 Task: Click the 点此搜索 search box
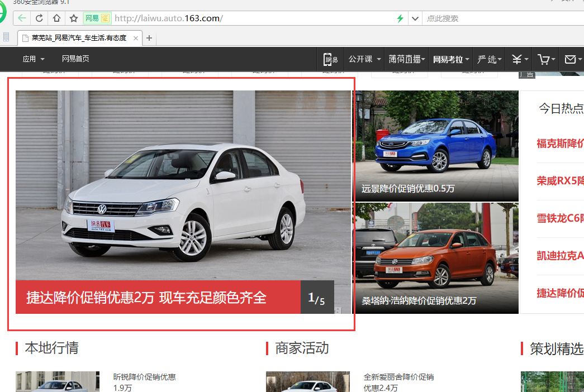pyautogui.click(x=503, y=18)
